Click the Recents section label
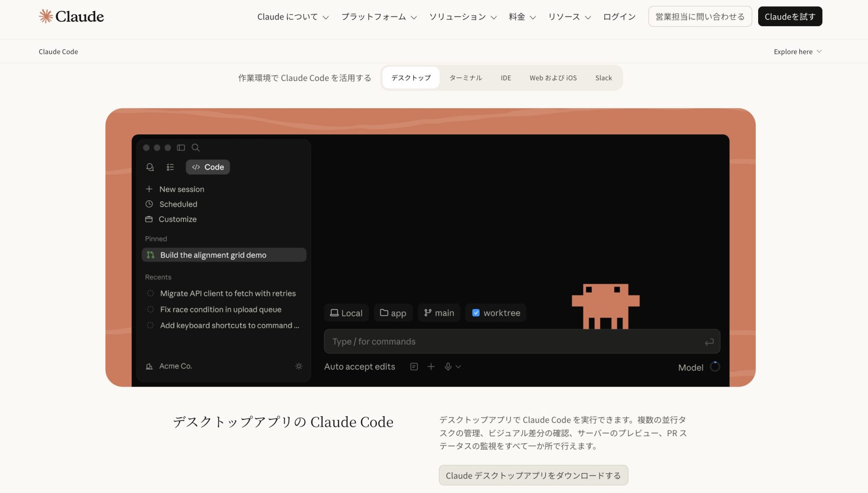The width and height of the screenshot is (868, 493). [x=158, y=277]
